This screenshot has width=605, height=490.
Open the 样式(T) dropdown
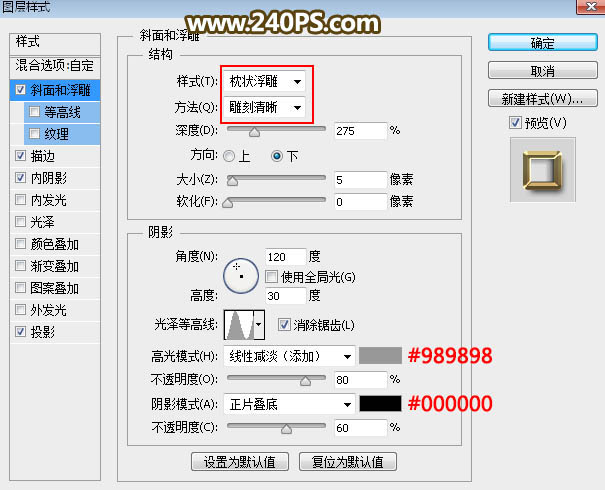pos(264,81)
